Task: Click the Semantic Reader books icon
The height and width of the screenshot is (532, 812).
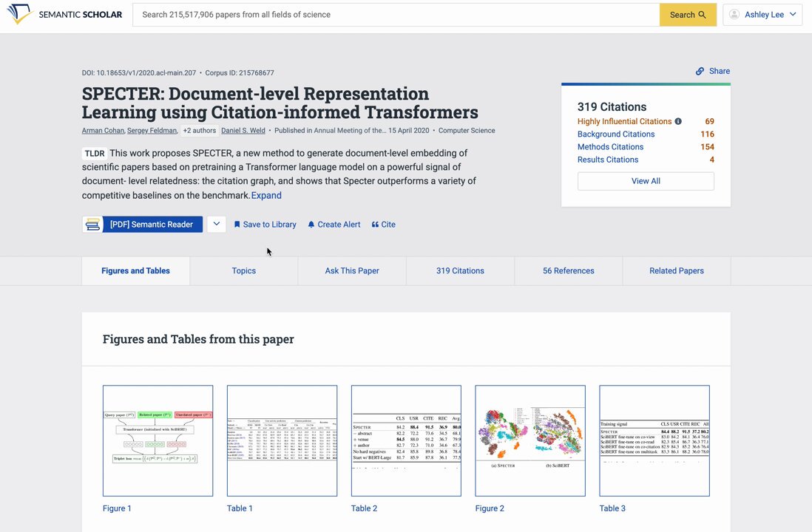Action: click(x=92, y=224)
